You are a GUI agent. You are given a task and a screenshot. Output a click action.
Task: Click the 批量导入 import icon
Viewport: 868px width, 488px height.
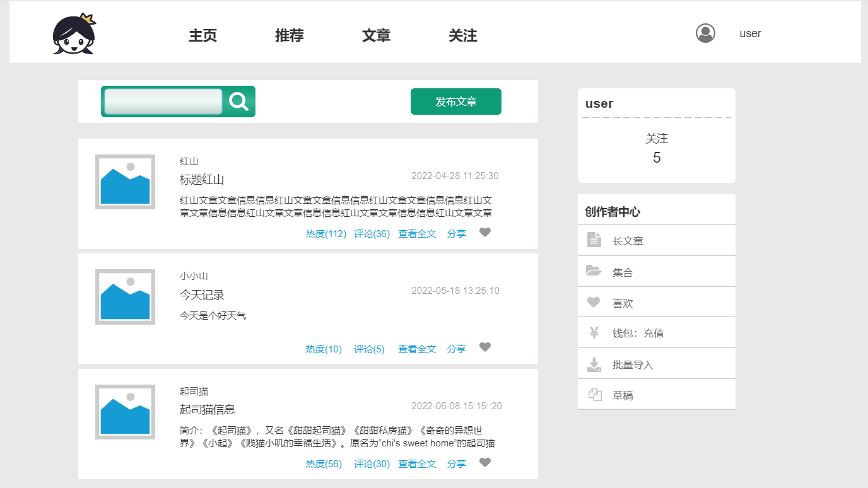(594, 363)
